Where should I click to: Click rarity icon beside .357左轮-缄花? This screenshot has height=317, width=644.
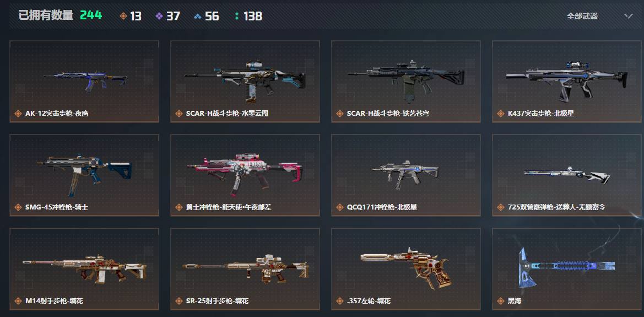click(x=340, y=301)
